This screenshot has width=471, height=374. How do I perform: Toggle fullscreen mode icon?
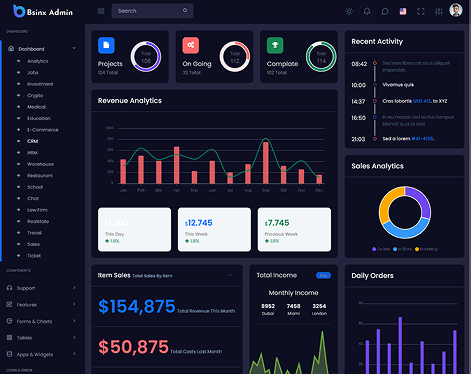coord(421,11)
